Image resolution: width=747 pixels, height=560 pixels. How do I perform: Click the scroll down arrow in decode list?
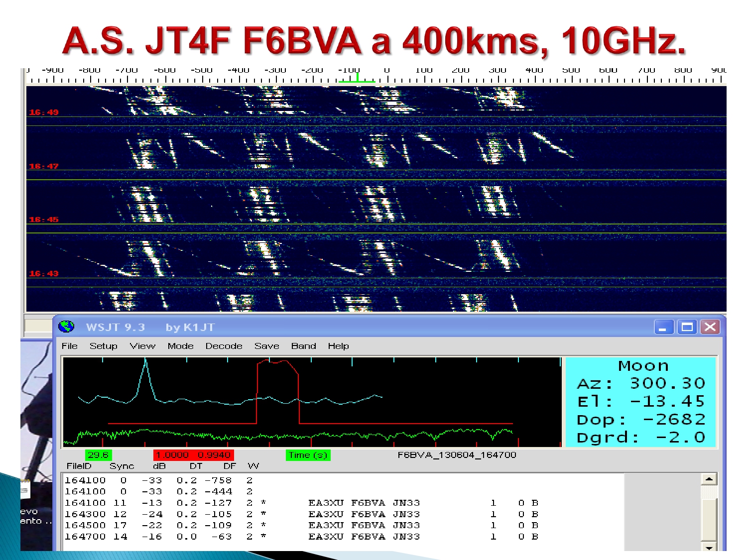709,547
